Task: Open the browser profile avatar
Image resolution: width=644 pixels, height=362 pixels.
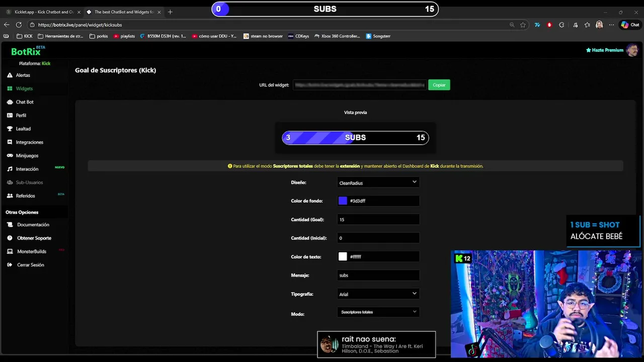Action: [x=599, y=25]
